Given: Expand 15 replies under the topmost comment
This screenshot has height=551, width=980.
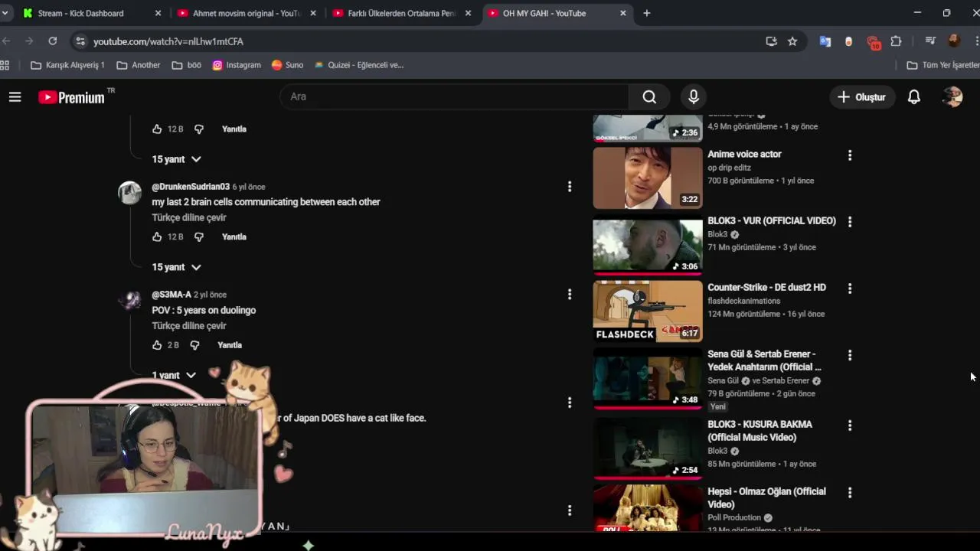Looking at the screenshot, I should coord(176,159).
